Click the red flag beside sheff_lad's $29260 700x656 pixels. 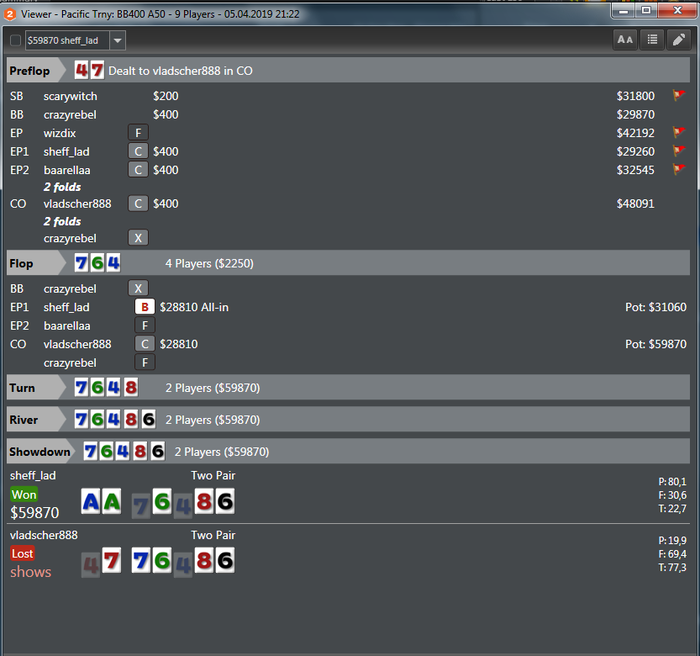point(679,151)
